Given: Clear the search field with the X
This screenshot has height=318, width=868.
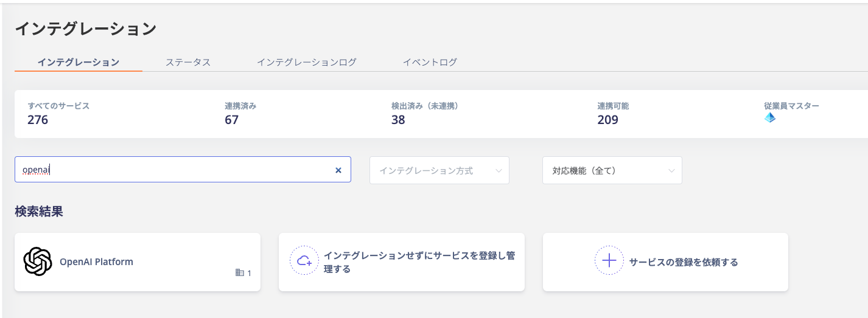Looking at the screenshot, I should (x=338, y=170).
